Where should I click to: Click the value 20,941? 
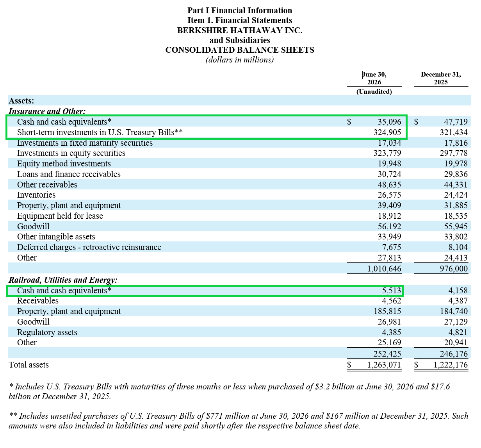point(456,343)
